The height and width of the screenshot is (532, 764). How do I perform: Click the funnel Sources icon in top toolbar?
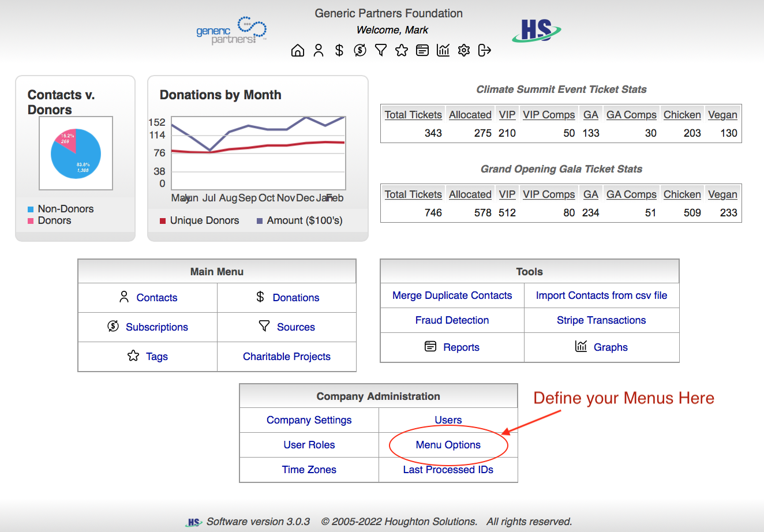click(x=381, y=51)
